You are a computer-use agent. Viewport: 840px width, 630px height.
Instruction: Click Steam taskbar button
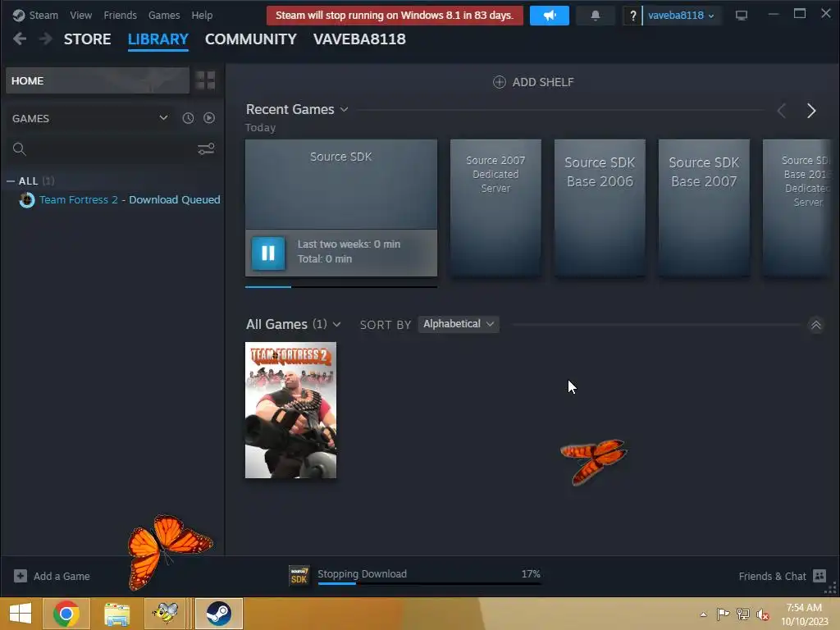(x=218, y=614)
